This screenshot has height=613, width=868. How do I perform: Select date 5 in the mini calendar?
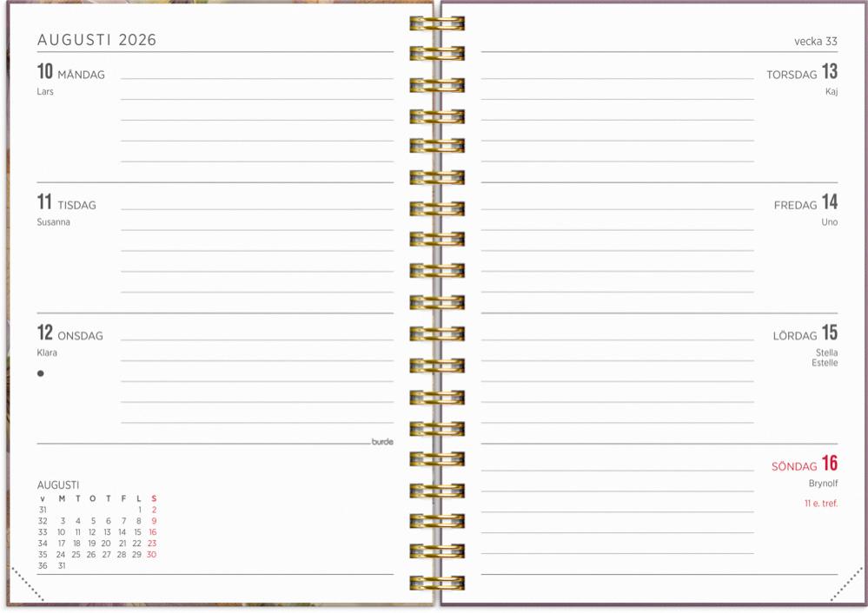(93, 521)
